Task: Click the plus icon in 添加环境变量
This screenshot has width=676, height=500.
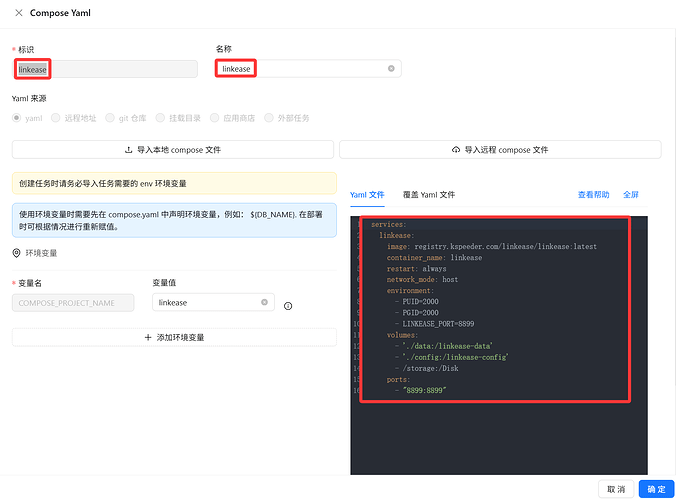Action: [149, 338]
